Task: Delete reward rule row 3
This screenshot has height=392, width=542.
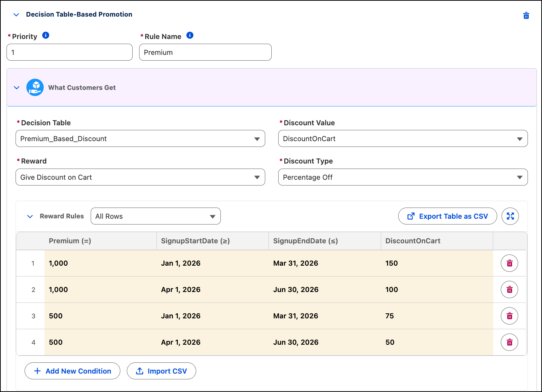Action: click(x=509, y=316)
